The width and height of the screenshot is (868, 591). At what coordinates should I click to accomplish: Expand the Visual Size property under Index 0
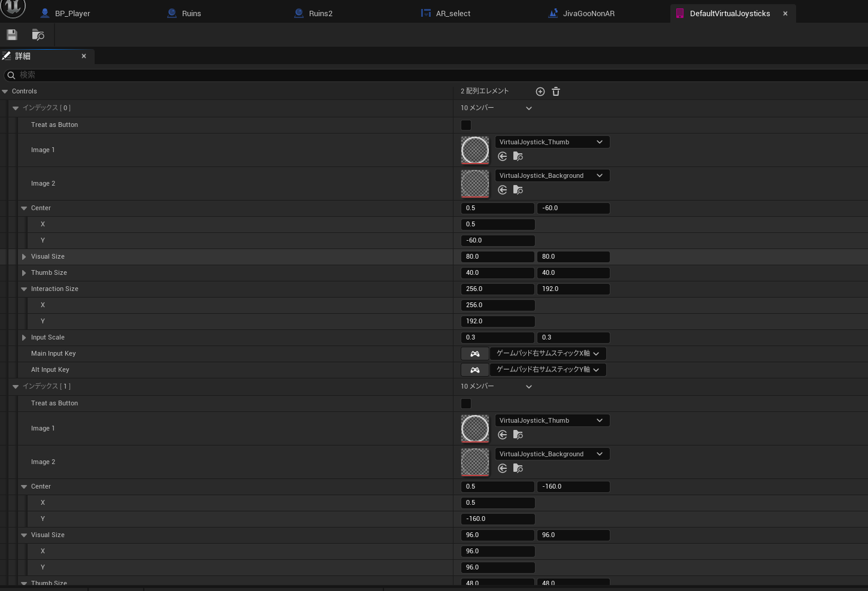click(24, 257)
